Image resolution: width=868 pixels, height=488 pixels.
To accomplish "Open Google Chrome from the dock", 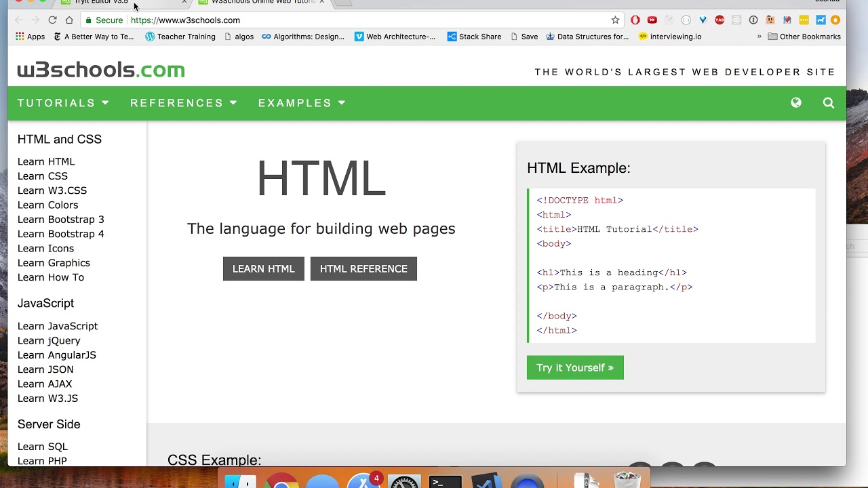I will (x=281, y=480).
